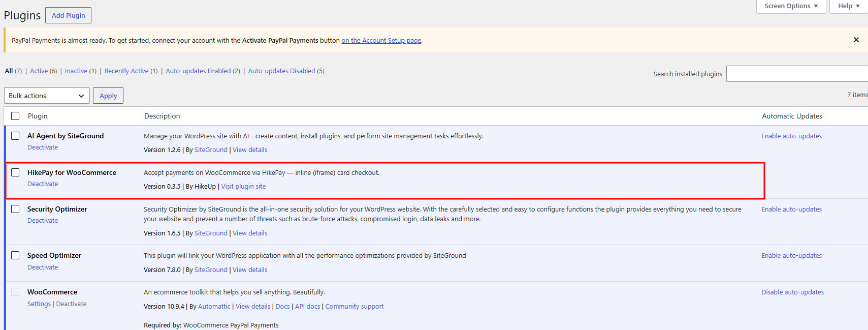Deactivate AI Agent by SiteGround

coord(43,147)
